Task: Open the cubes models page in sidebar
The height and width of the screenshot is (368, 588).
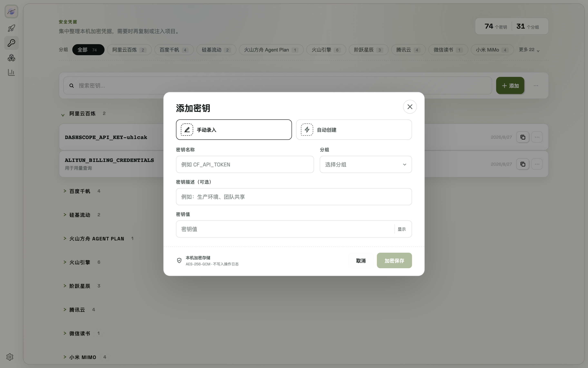Action: tap(11, 58)
